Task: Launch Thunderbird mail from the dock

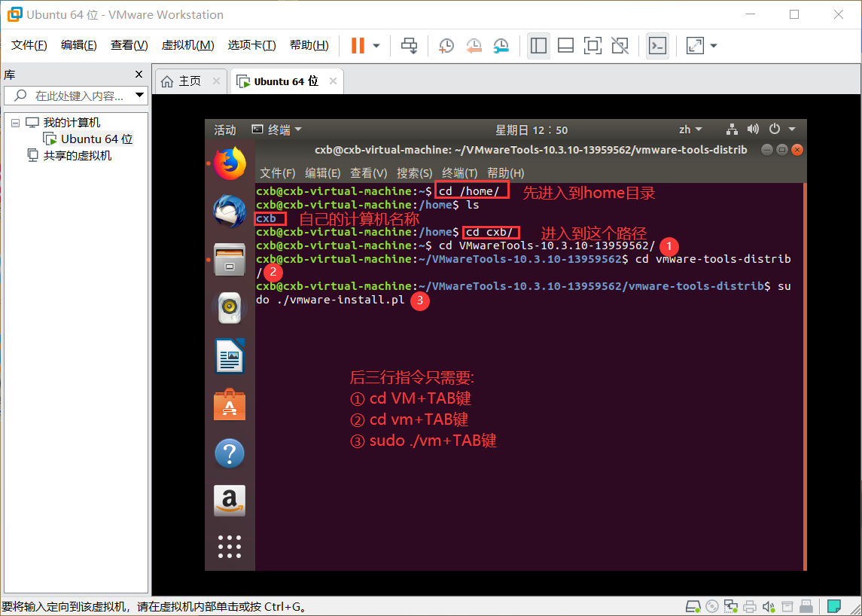Action: click(230, 211)
